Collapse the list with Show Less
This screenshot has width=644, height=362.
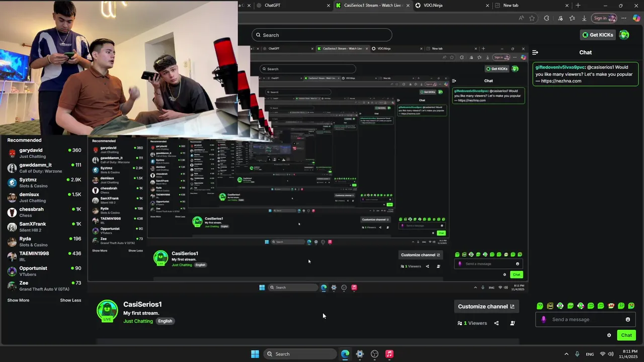[70, 300]
